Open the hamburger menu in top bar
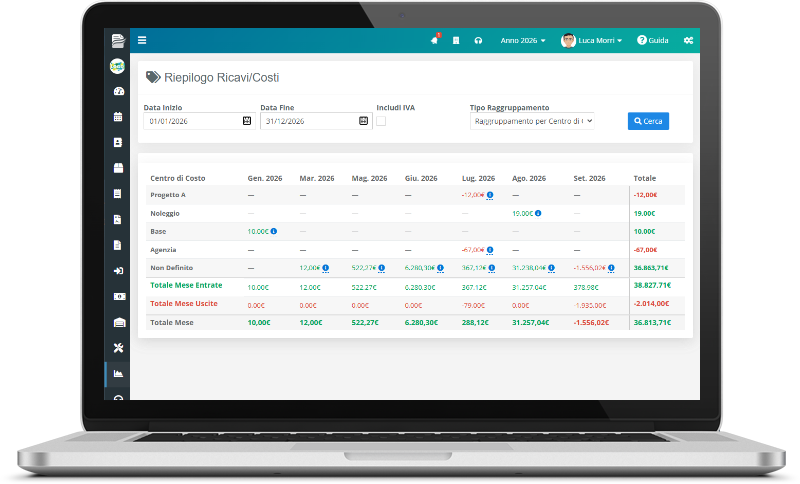 pyautogui.click(x=142, y=40)
